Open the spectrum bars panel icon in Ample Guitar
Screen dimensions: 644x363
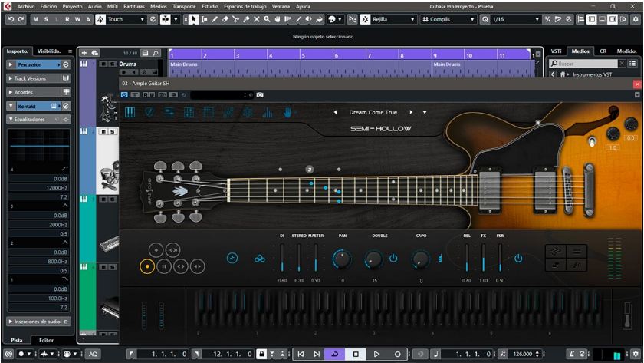coord(268,112)
